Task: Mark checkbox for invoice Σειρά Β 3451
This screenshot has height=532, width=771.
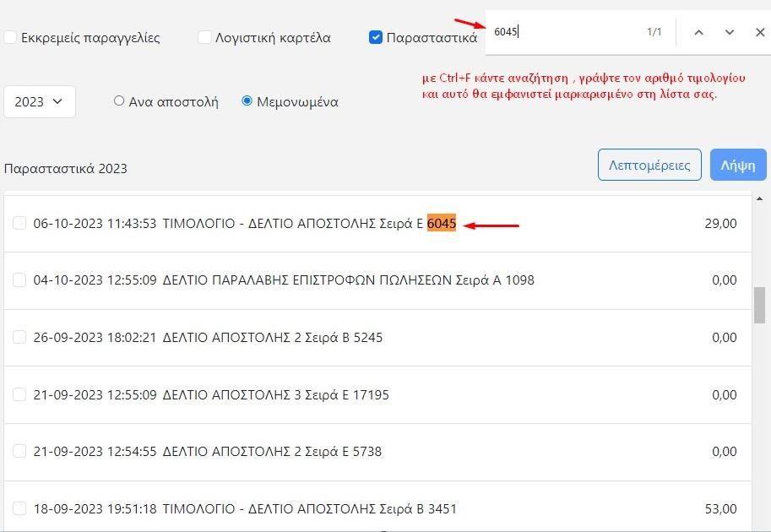Action: (x=19, y=509)
